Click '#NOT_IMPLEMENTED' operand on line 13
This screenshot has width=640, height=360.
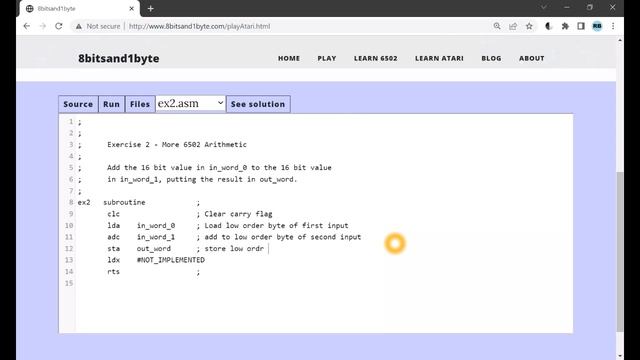tap(171, 260)
